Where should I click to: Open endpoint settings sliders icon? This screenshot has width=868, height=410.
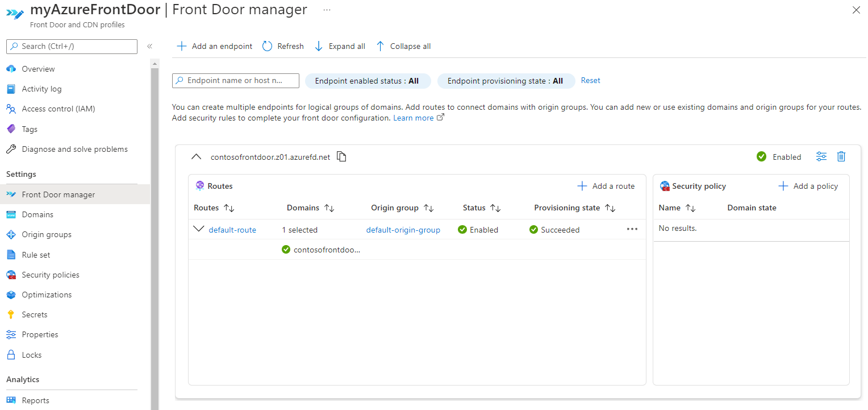coord(821,156)
